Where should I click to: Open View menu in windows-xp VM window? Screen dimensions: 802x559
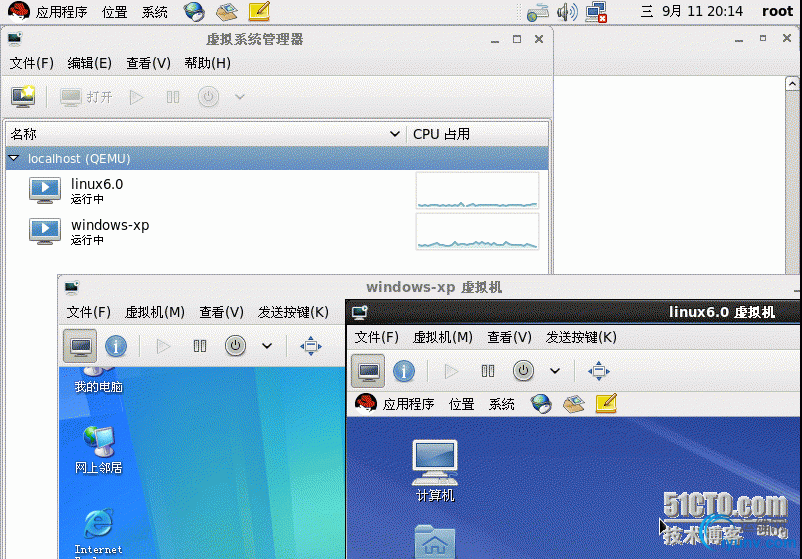pyautogui.click(x=221, y=312)
